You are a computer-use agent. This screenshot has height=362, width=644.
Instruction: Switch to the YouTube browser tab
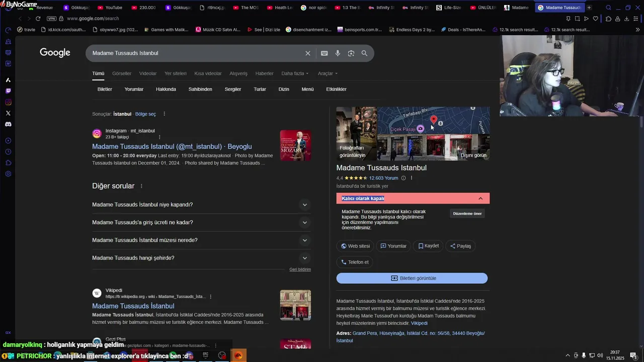[110, 8]
